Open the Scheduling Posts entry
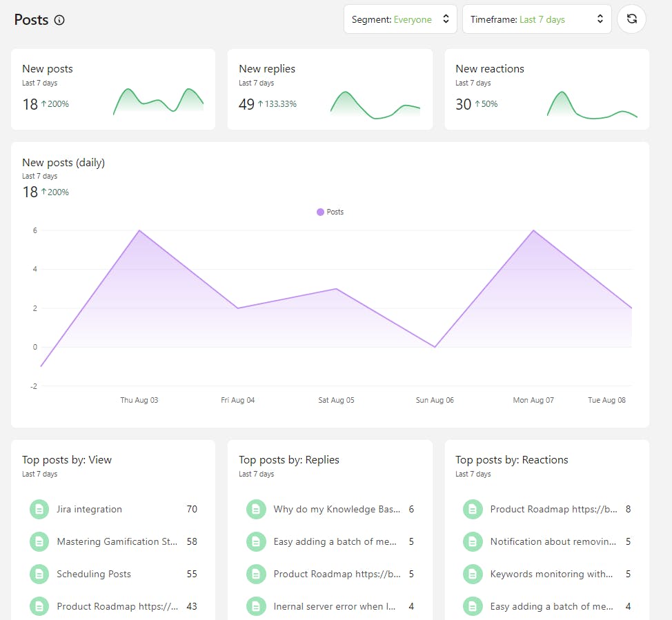The width and height of the screenshot is (672, 620). point(94,574)
